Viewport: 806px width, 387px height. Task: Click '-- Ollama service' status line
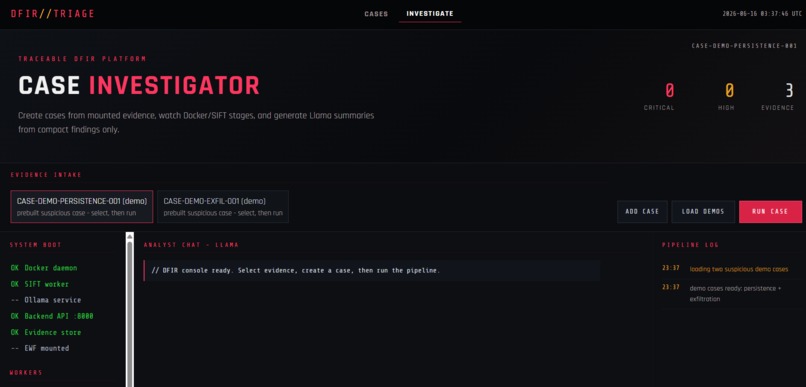pyautogui.click(x=46, y=300)
